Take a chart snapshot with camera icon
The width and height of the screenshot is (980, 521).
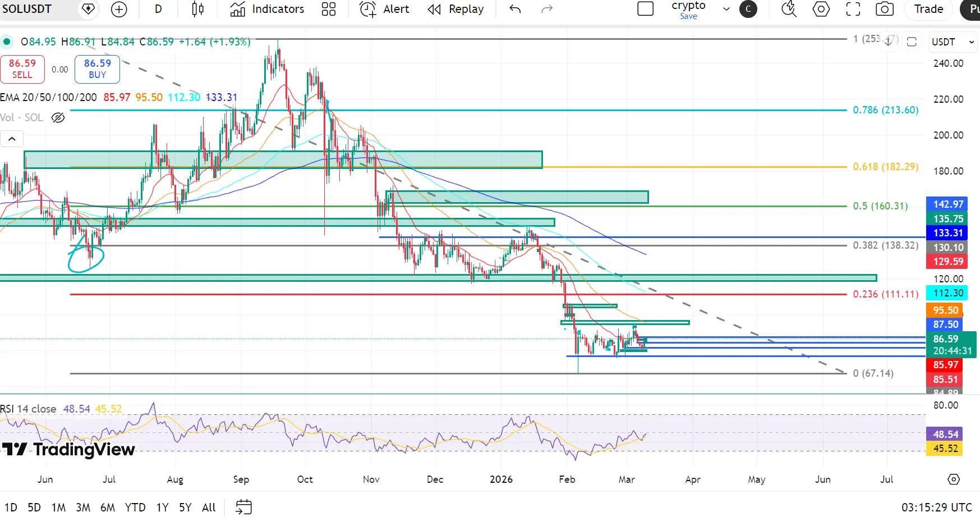click(885, 9)
